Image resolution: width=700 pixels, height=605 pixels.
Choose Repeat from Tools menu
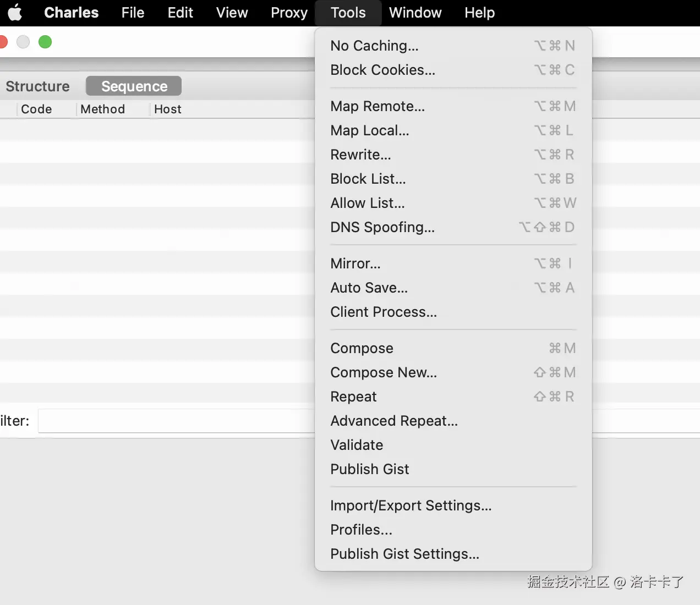(453, 397)
